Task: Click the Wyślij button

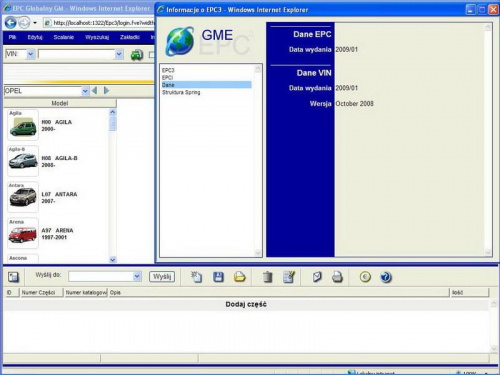Action: click(162, 276)
